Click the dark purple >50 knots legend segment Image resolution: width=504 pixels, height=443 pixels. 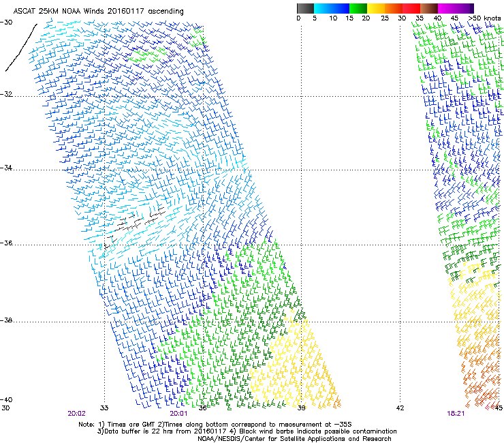coord(472,8)
